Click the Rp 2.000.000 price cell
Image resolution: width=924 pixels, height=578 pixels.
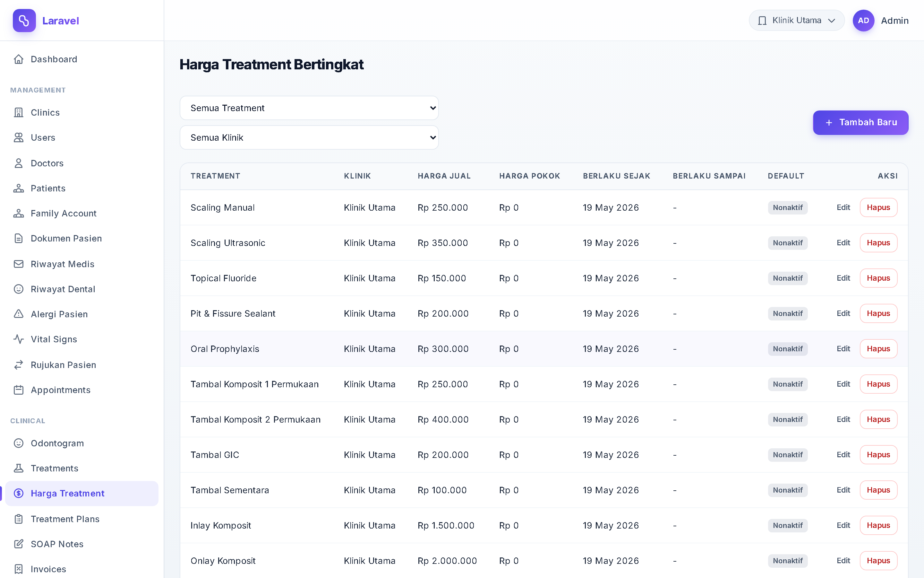(447, 561)
